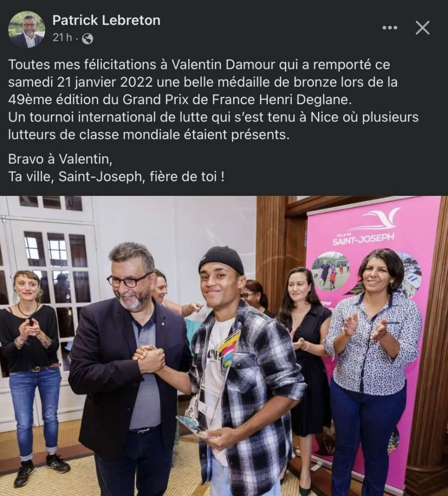This screenshot has height=496, width=448.
Task: Select the name Valentin Damour in post text
Action: coord(223,64)
